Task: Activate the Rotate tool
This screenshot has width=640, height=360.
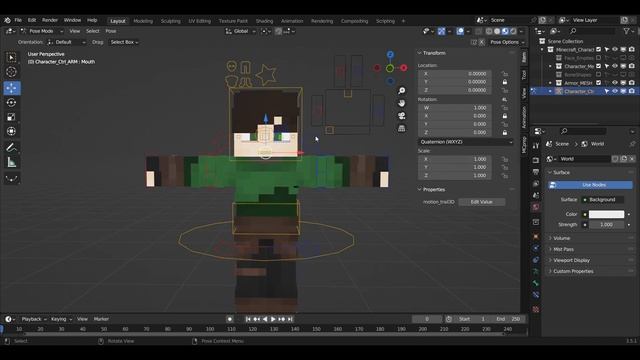Action: click(x=11, y=102)
